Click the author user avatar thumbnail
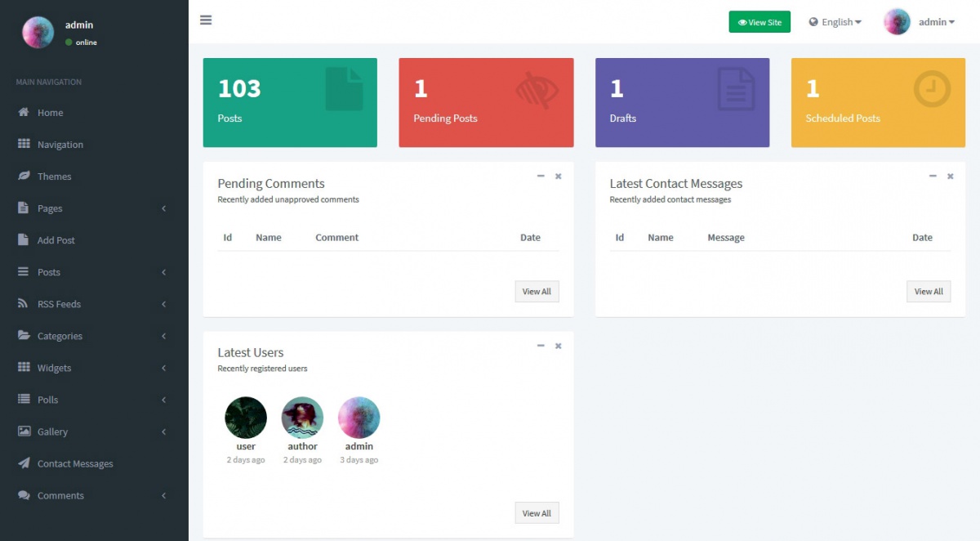Image resolution: width=980 pixels, height=541 pixels. click(302, 418)
